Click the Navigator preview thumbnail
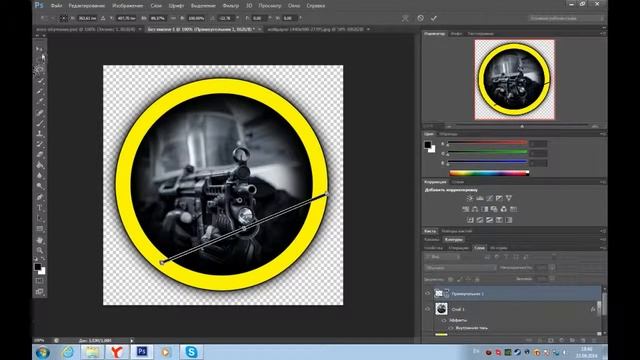The image size is (640, 360). click(515, 80)
